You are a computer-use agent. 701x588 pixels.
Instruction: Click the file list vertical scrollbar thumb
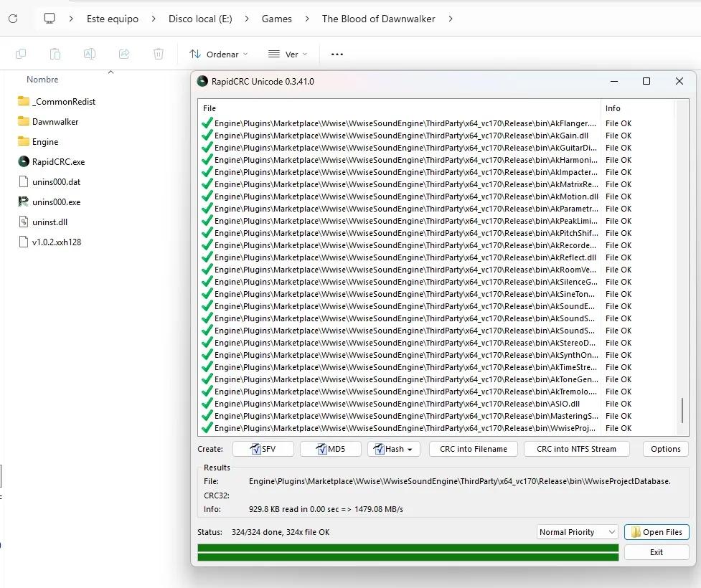click(682, 410)
